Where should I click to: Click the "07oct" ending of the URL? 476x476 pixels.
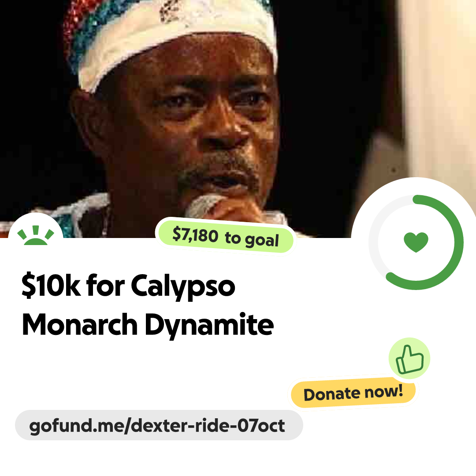(x=261, y=425)
